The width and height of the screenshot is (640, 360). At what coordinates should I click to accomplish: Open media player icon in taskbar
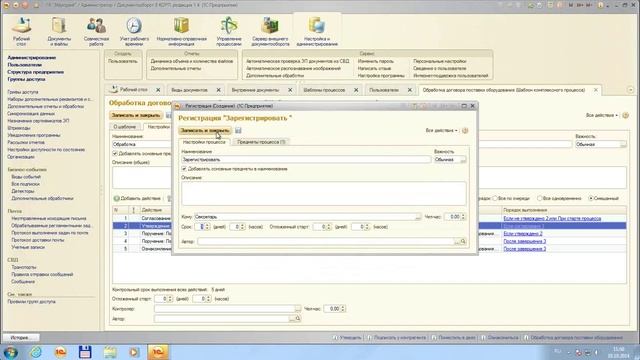[134, 352]
